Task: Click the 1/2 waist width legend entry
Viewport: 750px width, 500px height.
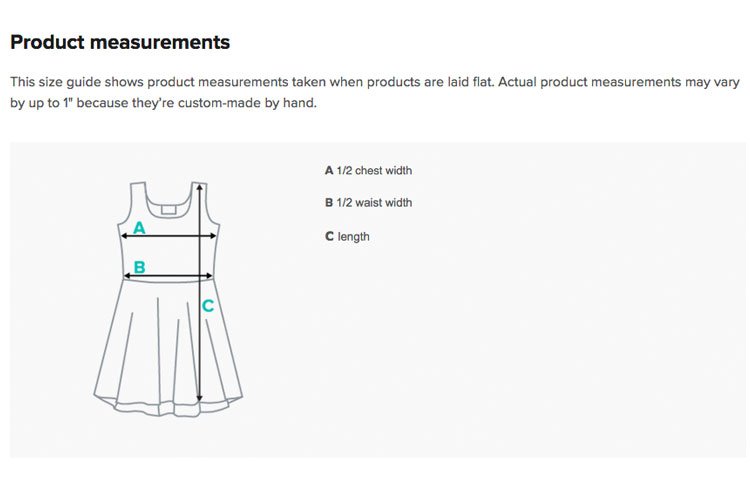Action: (x=368, y=202)
